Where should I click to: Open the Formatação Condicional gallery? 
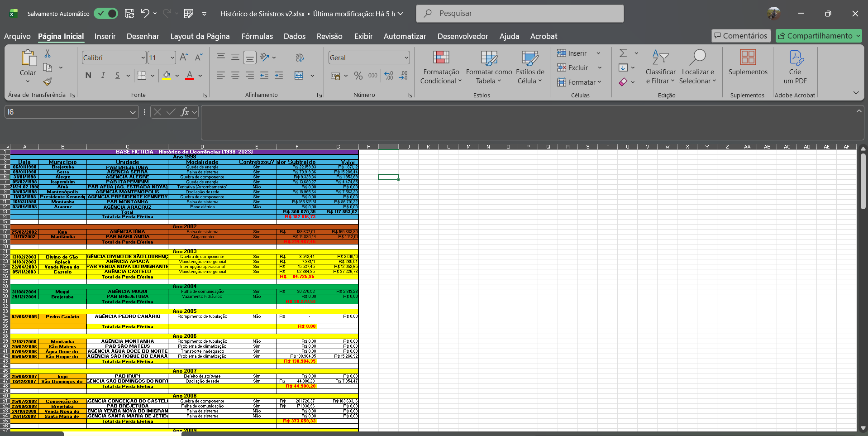(x=441, y=67)
